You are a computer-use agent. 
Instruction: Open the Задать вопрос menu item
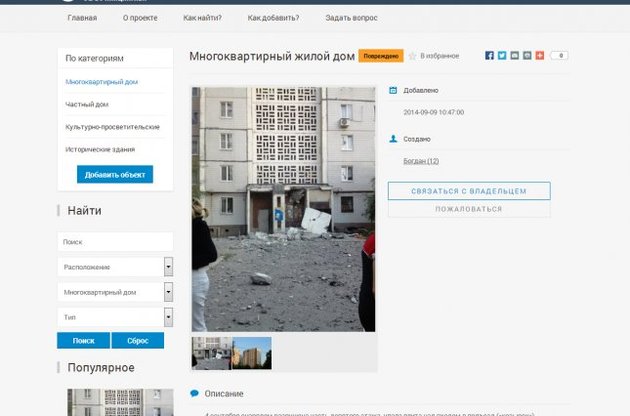352,18
